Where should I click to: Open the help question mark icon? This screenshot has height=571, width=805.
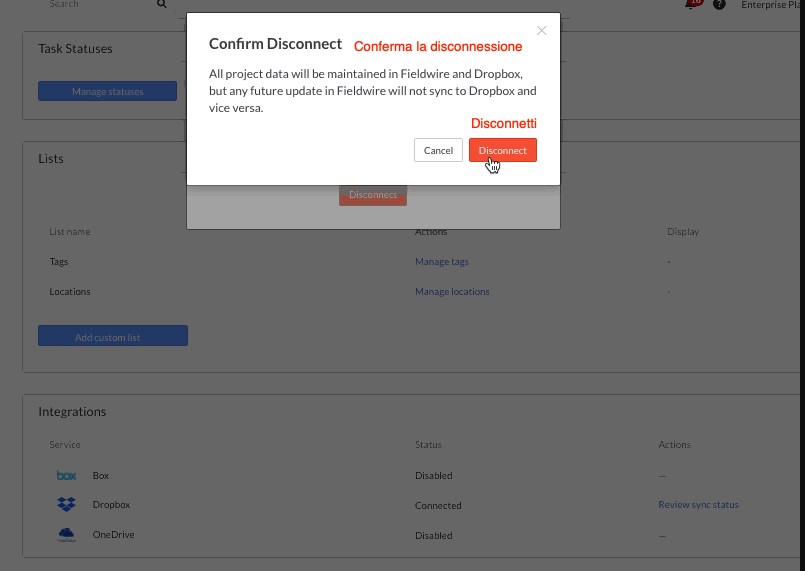tap(719, 5)
